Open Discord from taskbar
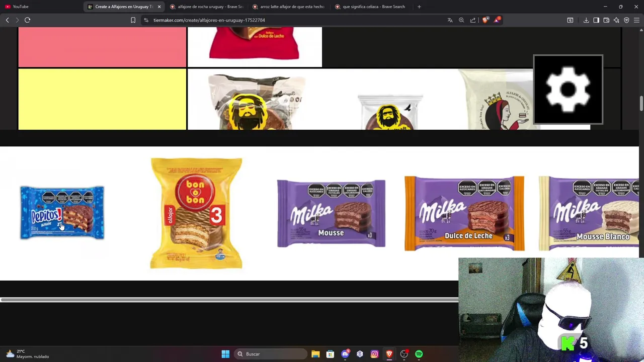The height and width of the screenshot is (362, 644). [345, 354]
